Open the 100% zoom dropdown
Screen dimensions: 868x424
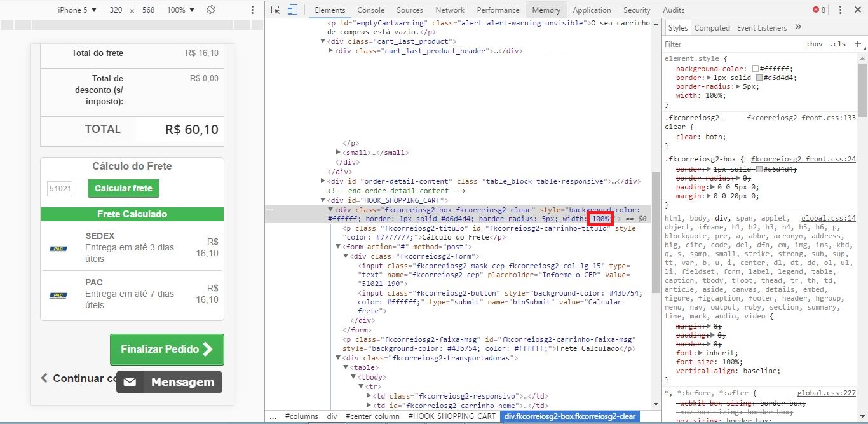[x=181, y=10]
